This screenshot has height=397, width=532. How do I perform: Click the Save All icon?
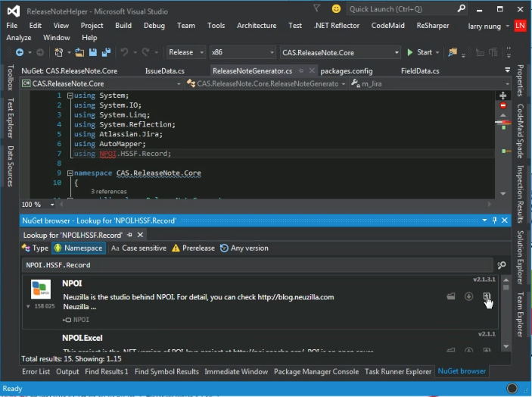tap(106, 52)
